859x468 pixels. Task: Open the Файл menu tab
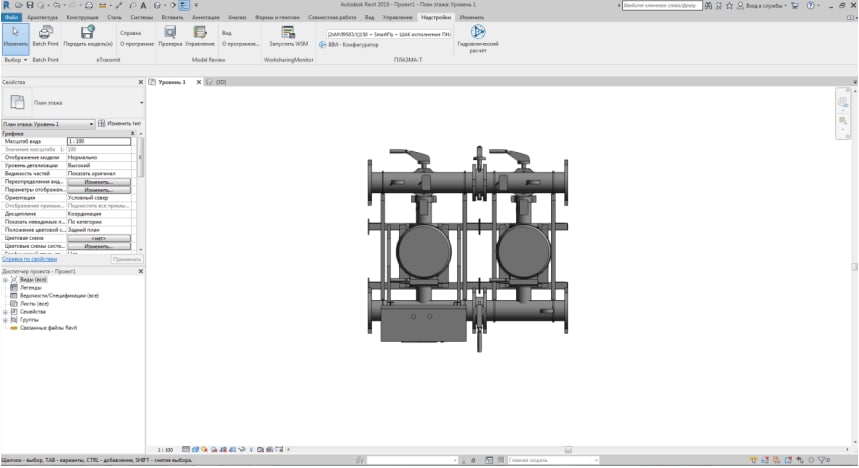point(11,18)
